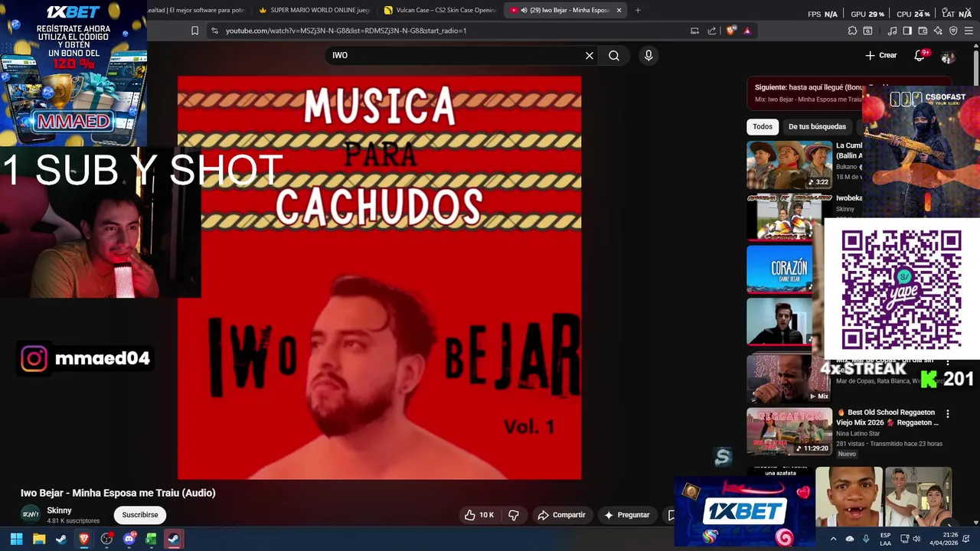Open the volume control in system tray

click(916, 539)
